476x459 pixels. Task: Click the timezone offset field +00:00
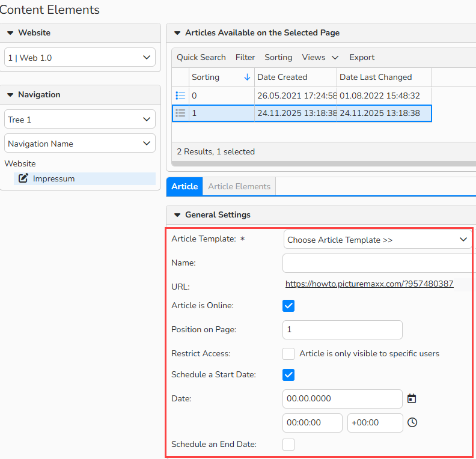375,422
